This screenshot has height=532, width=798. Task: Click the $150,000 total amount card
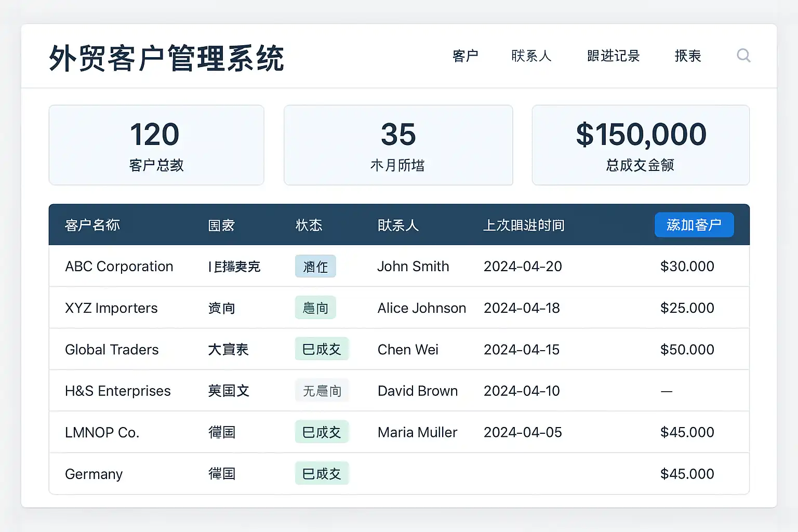pyautogui.click(x=641, y=145)
